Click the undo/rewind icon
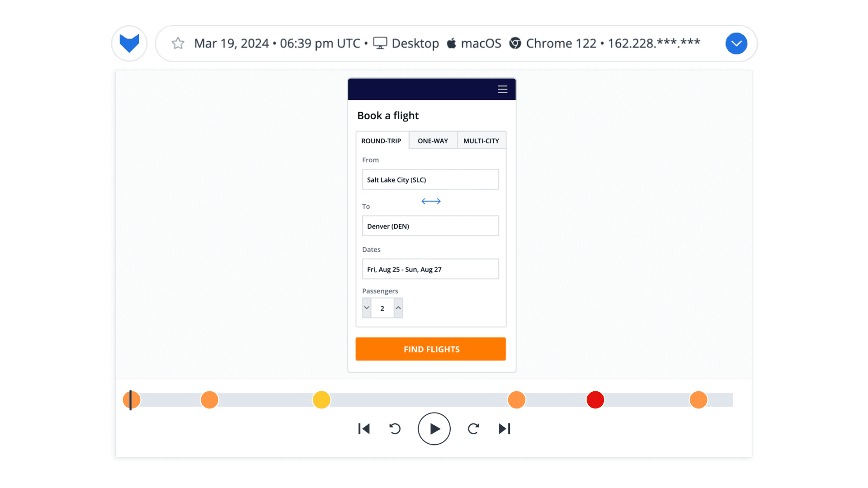This screenshot has width=868, height=488. pyautogui.click(x=394, y=428)
